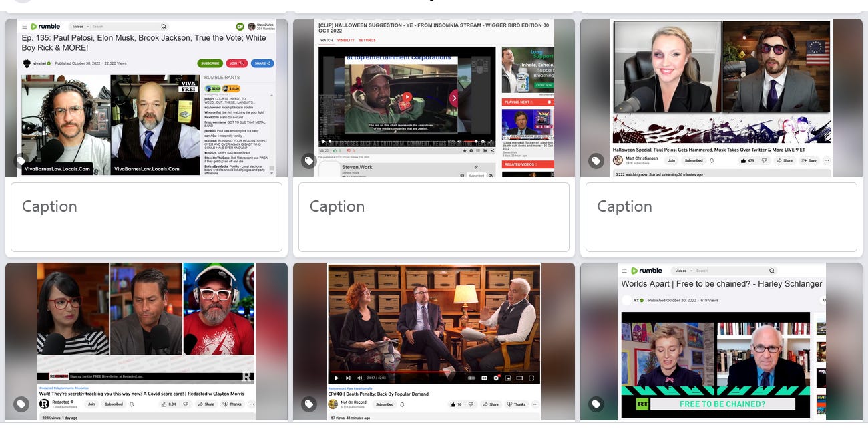The height and width of the screenshot is (429, 868).
Task: Click the search magnifier in the Worlds Apart image
Action: [772, 271]
